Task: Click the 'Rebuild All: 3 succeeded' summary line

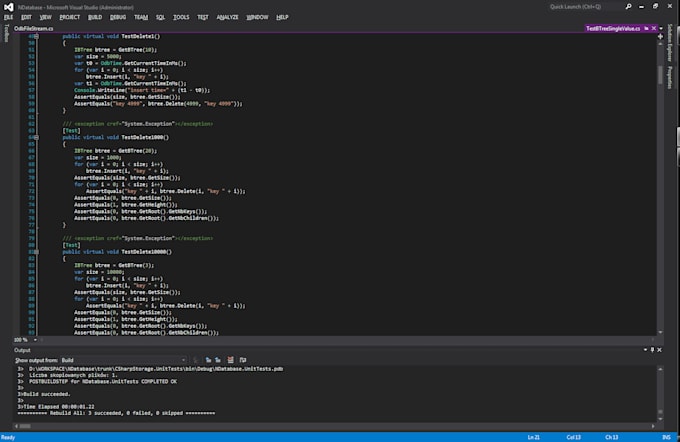Action: click(x=116, y=413)
